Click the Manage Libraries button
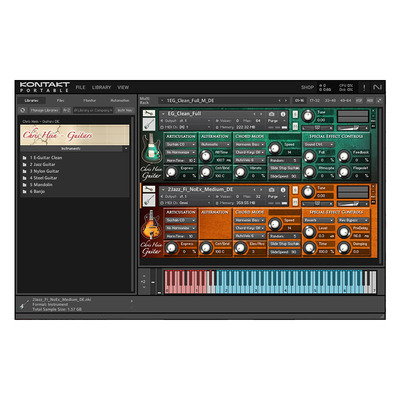The width and height of the screenshot is (400, 400). point(44,110)
